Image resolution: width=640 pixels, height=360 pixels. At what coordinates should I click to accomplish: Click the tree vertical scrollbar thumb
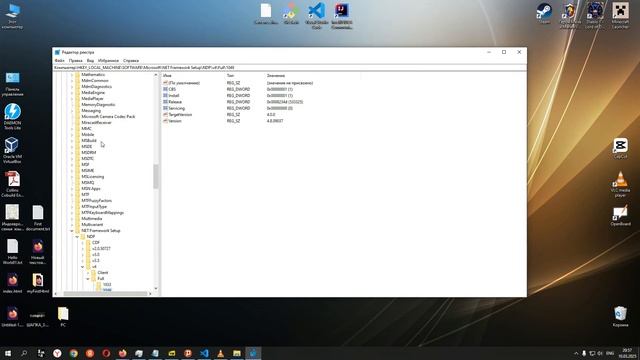[x=156, y=176]
